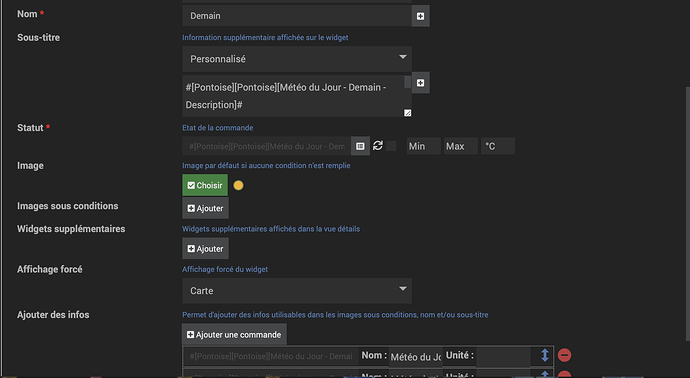Click the first info Unité field
Viewport: 690px width, 378px height.
pyautogui.click(x=503, y=356)
